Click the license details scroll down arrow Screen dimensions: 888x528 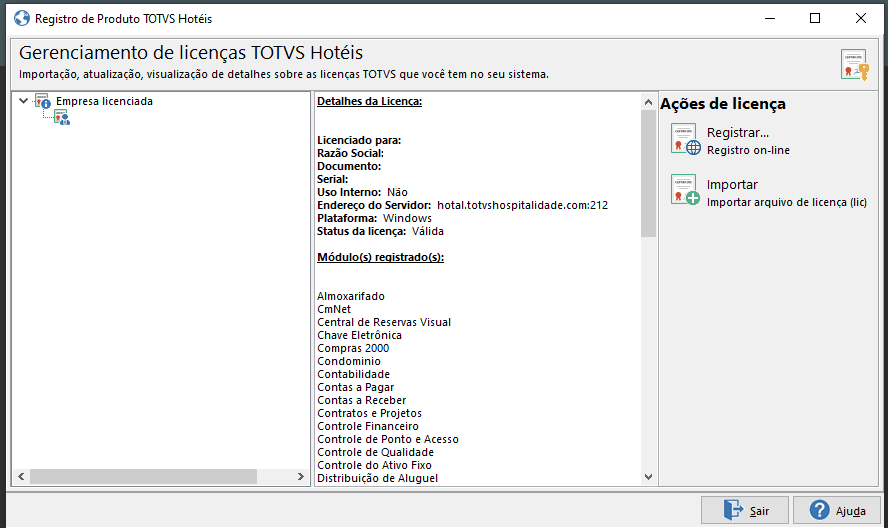tap(648, 477)
